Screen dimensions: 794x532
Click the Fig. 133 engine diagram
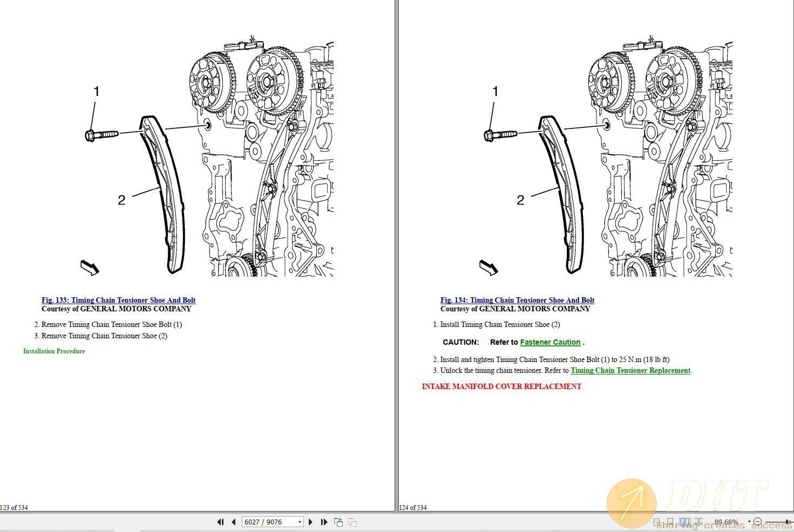click(207, 155)
